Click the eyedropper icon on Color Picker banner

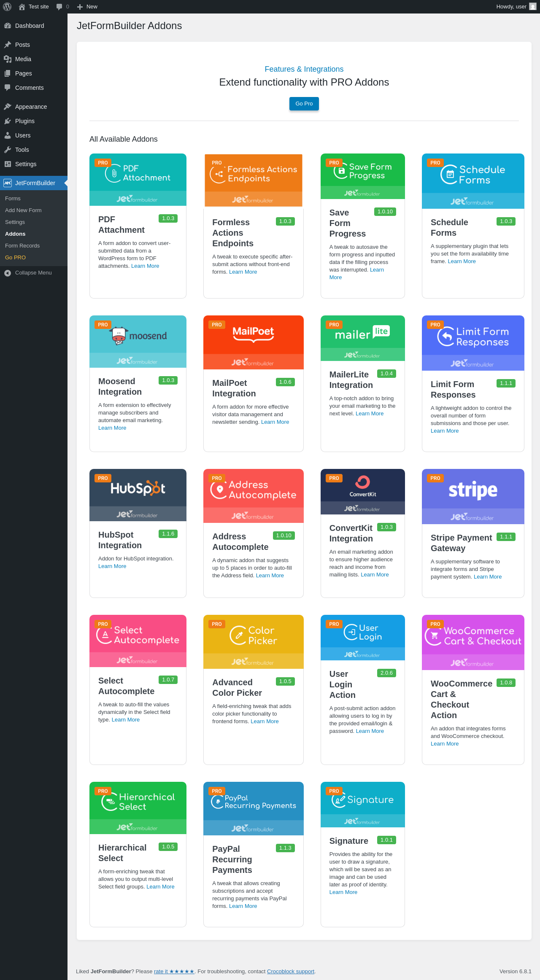coord(238,635)
